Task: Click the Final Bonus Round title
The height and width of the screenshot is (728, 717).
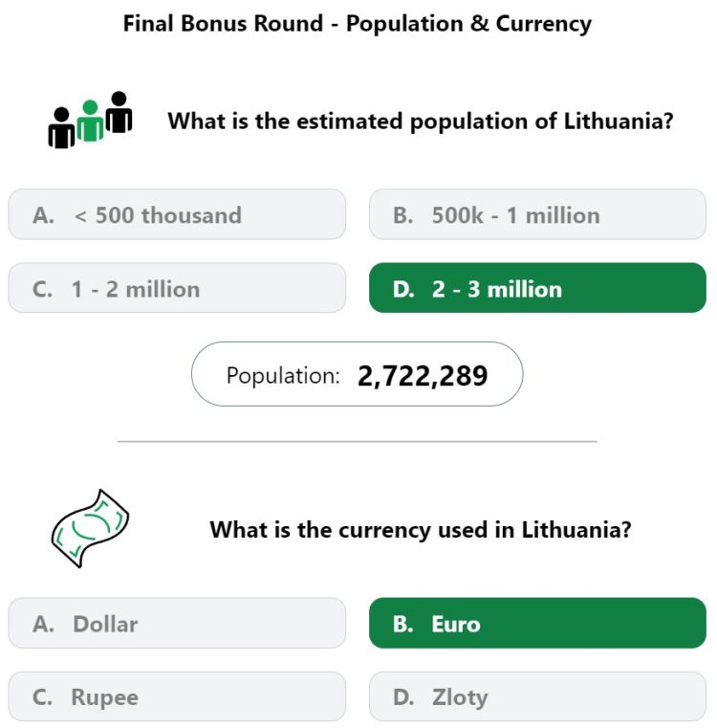Action: (x=358, y=24)
